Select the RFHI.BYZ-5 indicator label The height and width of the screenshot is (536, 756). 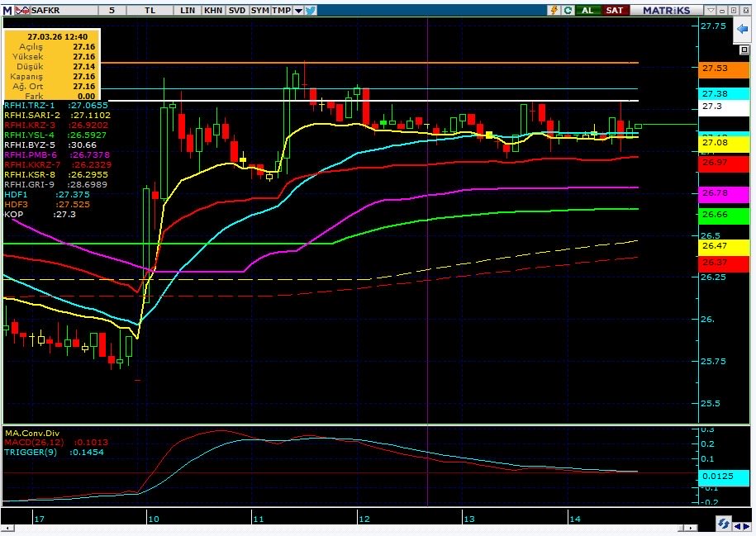pyautogui.click(x=30, y=145)
